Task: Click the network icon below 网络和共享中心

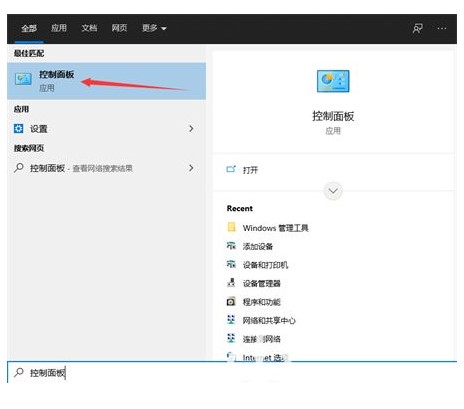Action: click(231, 338)
